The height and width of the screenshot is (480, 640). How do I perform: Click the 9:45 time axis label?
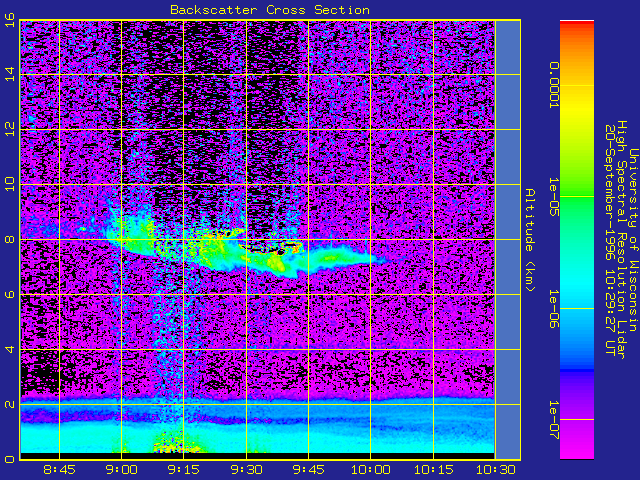coord(308,470)
